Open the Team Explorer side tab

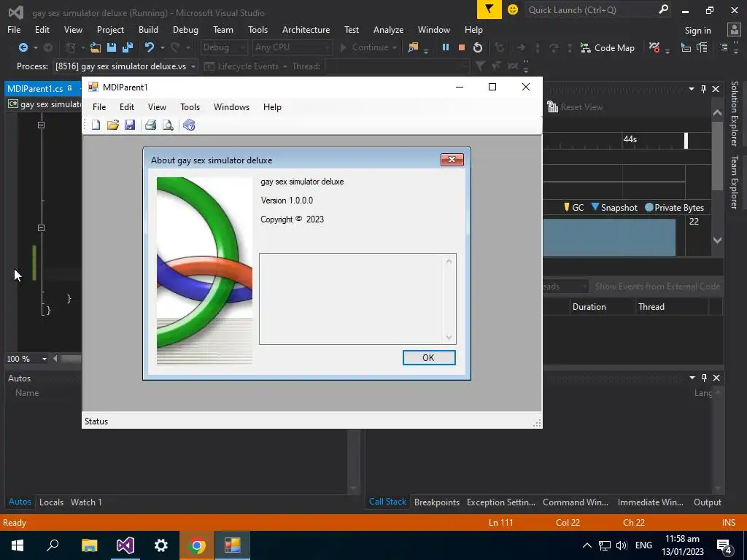pos(734,182)
